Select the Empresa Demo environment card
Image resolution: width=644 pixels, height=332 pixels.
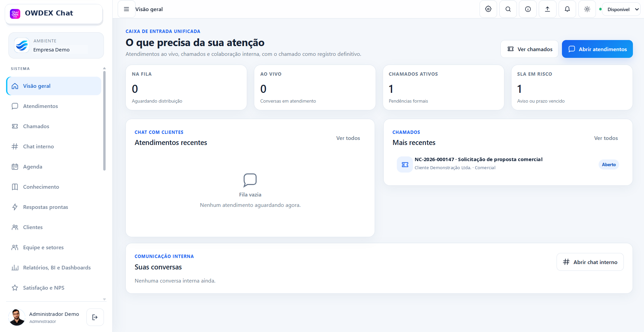[56, 45]
